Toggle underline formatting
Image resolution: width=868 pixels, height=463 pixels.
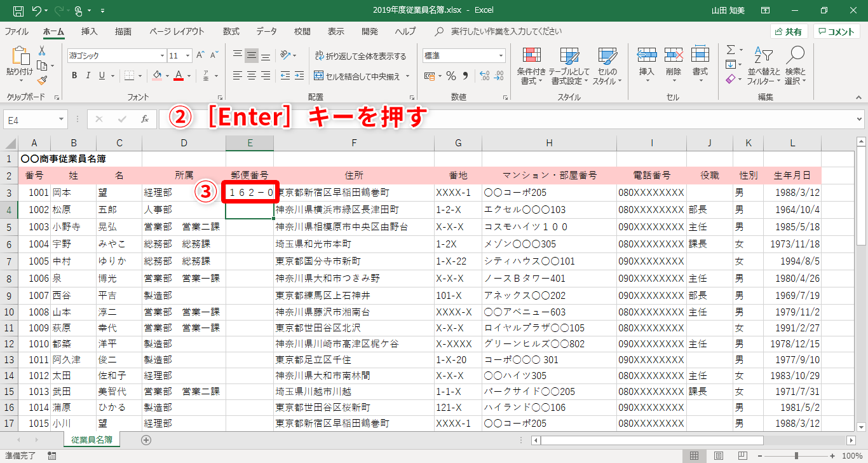(102, 76)
